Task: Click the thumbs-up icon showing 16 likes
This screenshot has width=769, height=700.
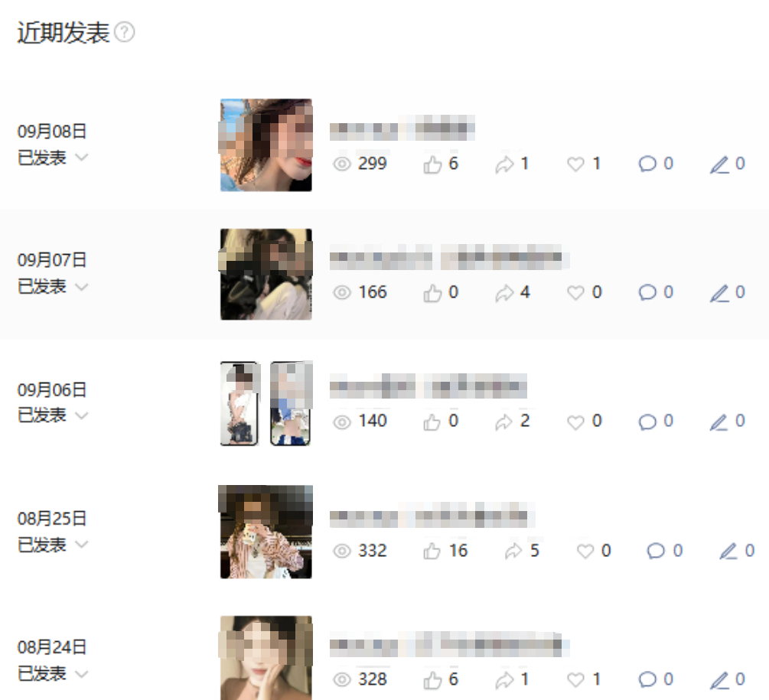Action: coord(432,551)
